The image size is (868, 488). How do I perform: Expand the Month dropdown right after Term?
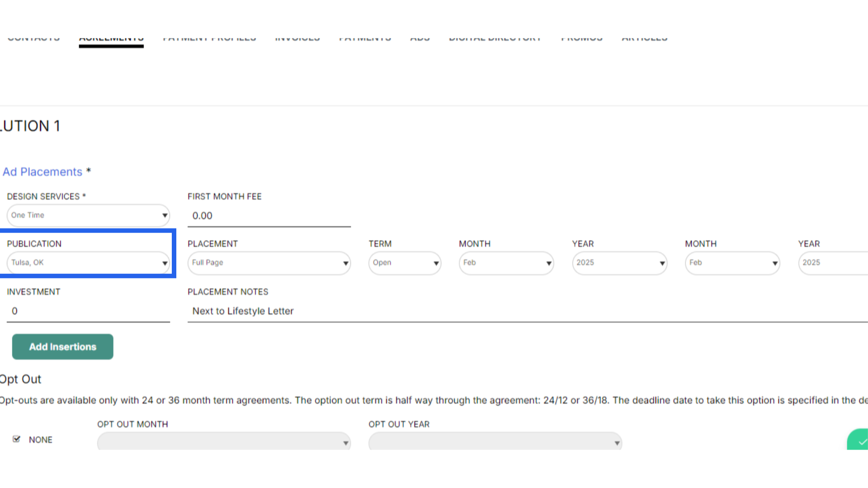tap(506, 263)
